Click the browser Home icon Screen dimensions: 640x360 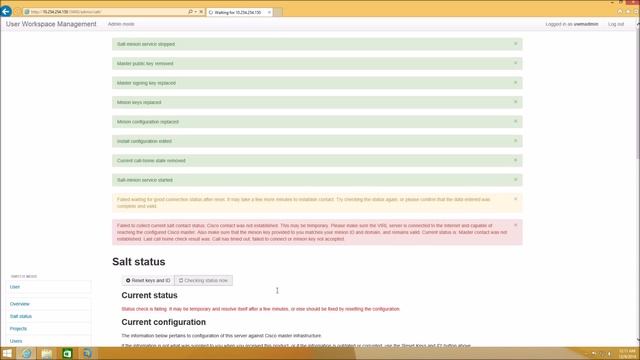tap(620, 12)
